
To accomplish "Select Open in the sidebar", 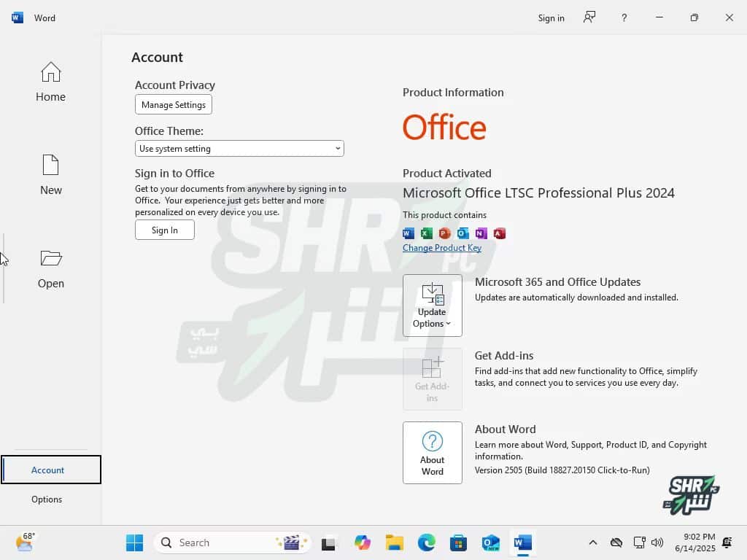I will [x=50, y=268].
